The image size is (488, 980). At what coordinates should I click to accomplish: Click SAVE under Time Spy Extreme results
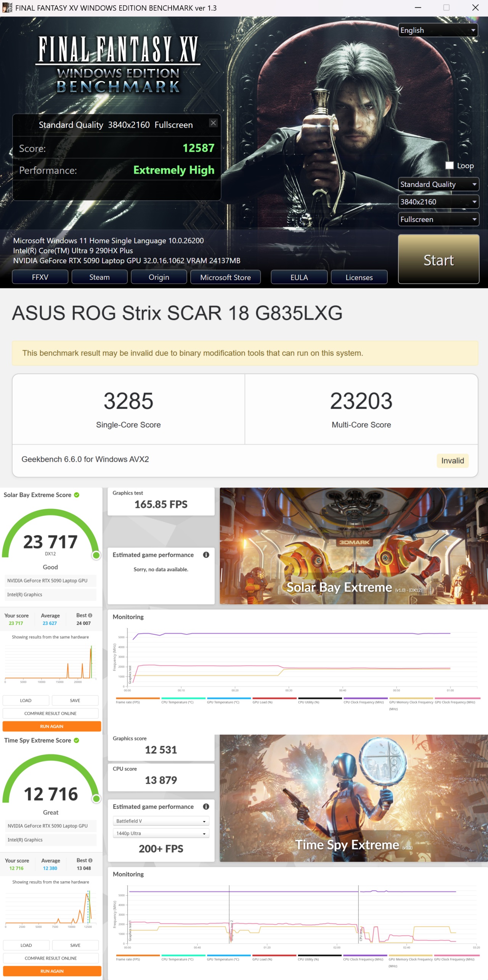[x=75, y=945]
